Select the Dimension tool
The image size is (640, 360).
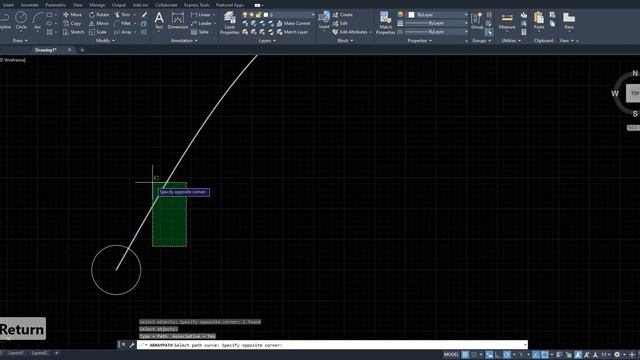[178, 20]
